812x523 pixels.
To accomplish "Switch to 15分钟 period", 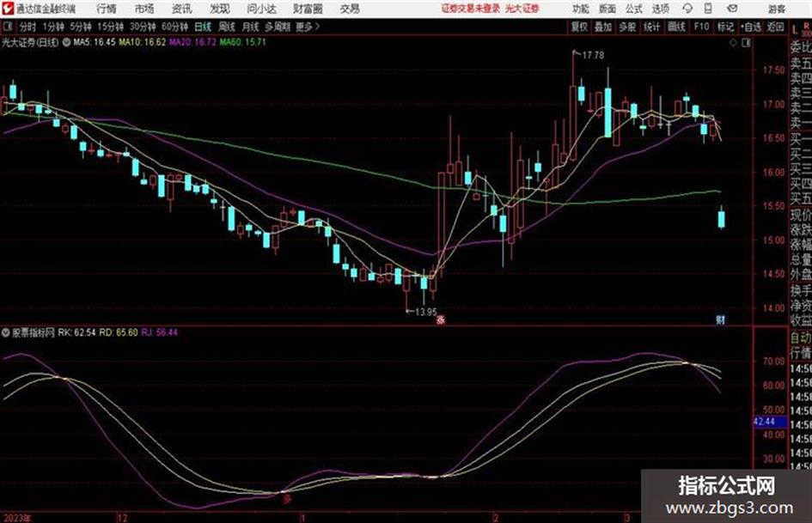I will [110, 27].
